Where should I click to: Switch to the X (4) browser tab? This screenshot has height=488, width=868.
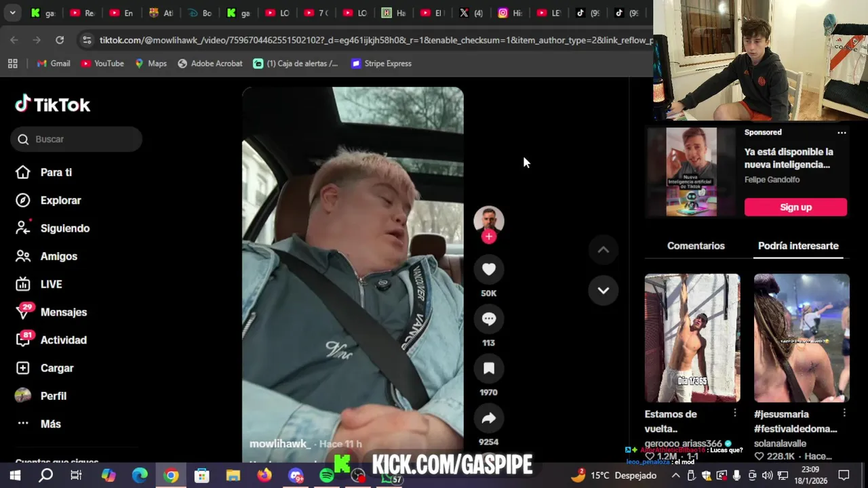click(471, 13)
